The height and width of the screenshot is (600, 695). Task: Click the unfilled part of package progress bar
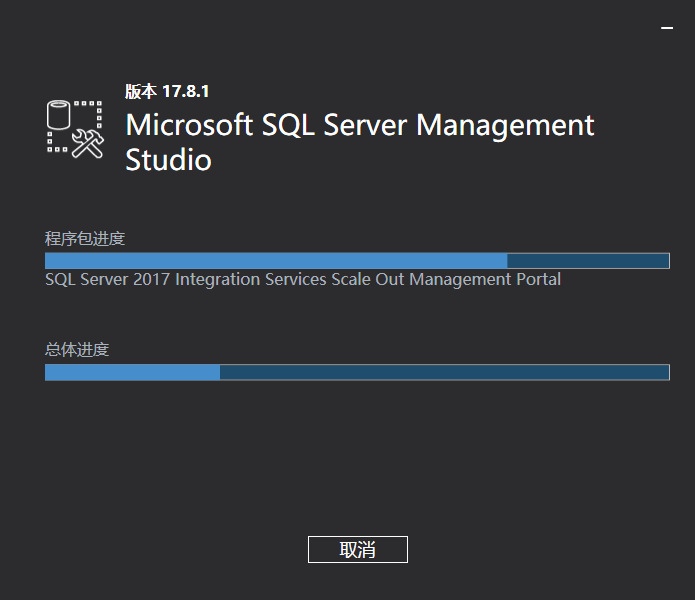pyautogui.click(x=588, y=261)
